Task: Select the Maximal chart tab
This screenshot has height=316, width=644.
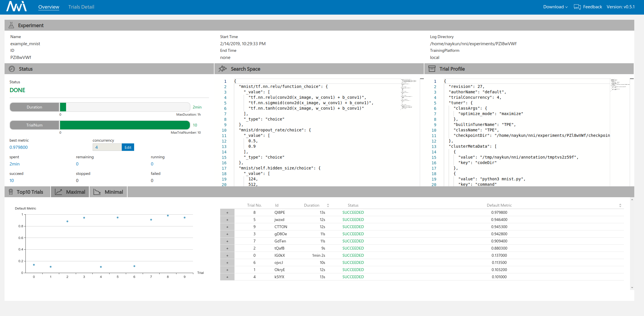Action: tap(70, 192)
